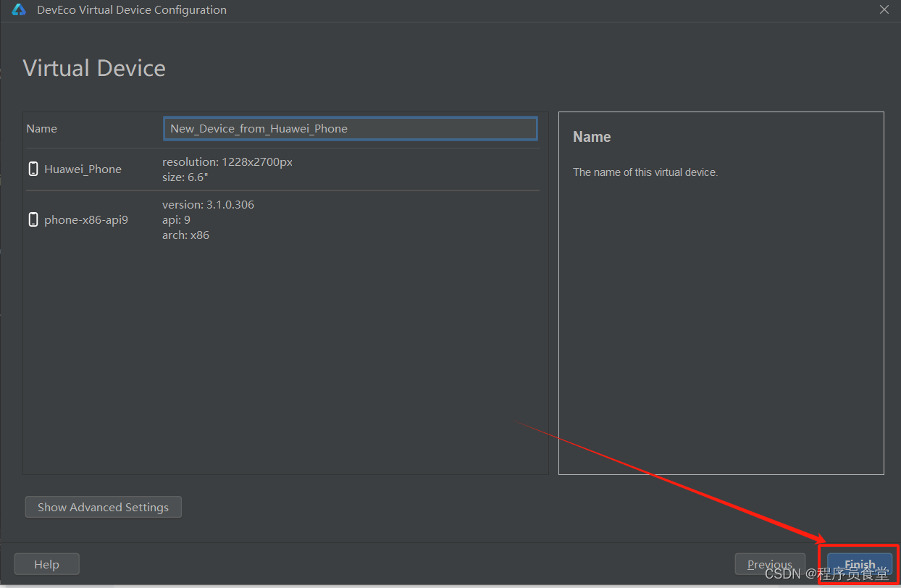This screenshot has width=901, height=588.
Task: Click the window title 'DevEco Virtual Device Configuration'
Action: pos(132,10)
